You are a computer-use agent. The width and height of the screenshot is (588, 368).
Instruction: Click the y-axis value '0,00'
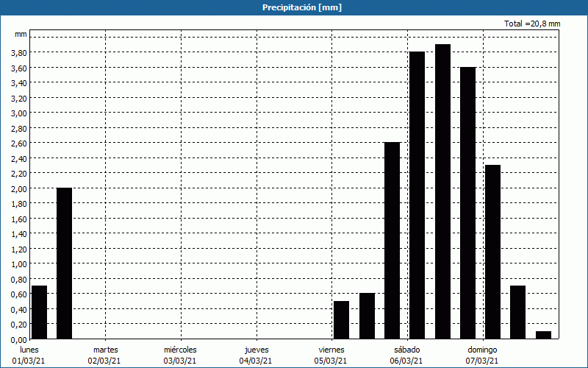click(19, 340)
